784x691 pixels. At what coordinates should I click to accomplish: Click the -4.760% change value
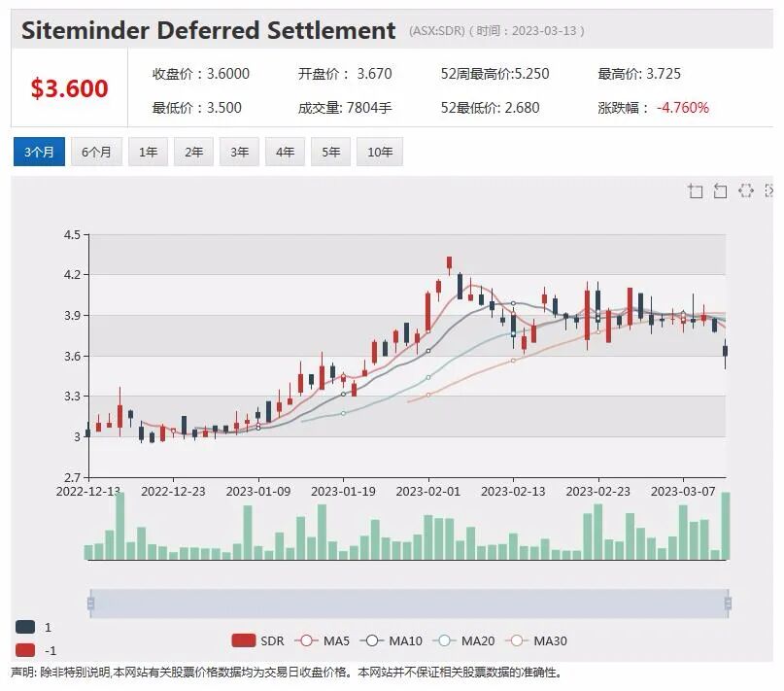click(x=683, y=108)
